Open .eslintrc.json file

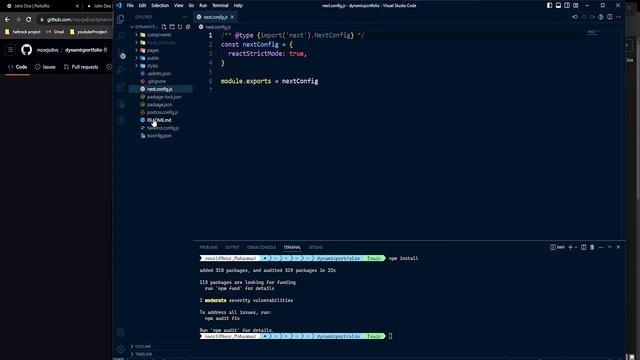[159, 73]
